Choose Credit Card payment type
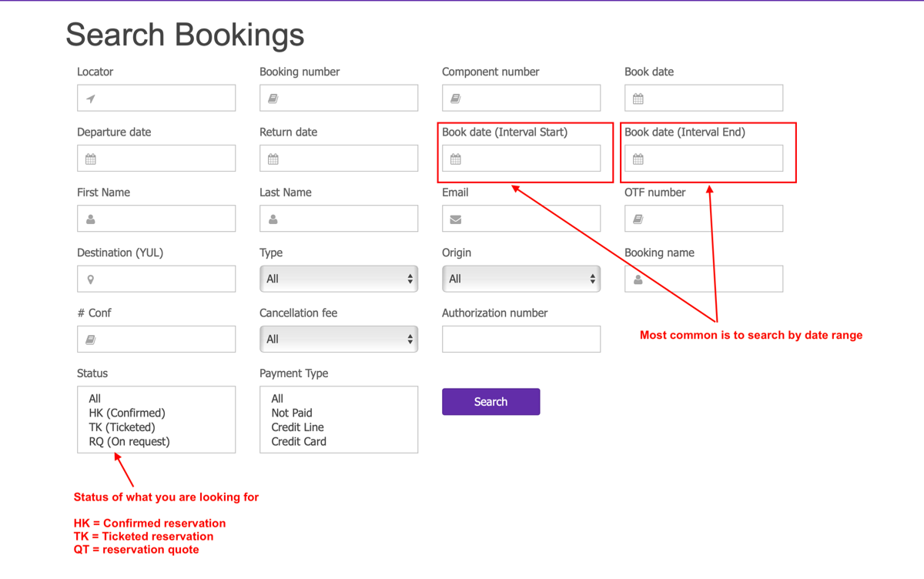This screenshot has width=924, height=579. (x=299, y=442)
